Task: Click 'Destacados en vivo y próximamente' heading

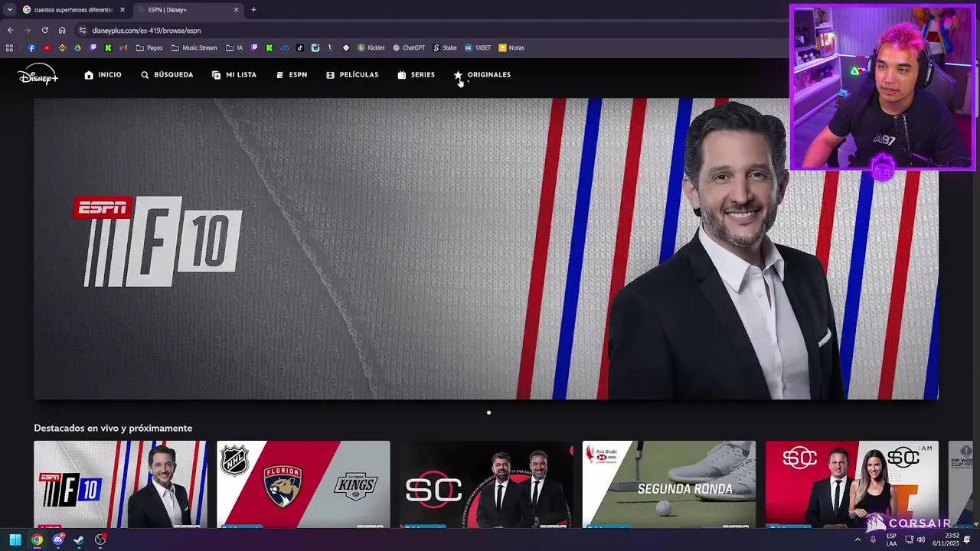Action: 113,428
